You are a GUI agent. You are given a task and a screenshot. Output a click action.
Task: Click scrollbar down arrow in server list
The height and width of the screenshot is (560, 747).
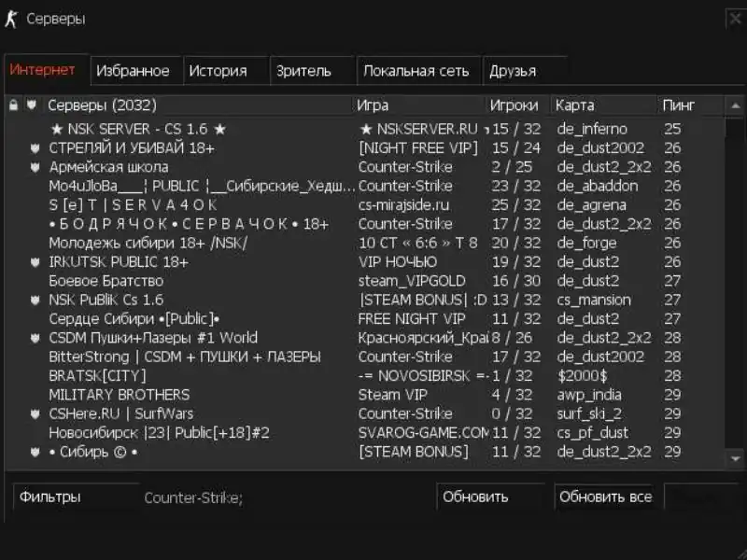735,459
